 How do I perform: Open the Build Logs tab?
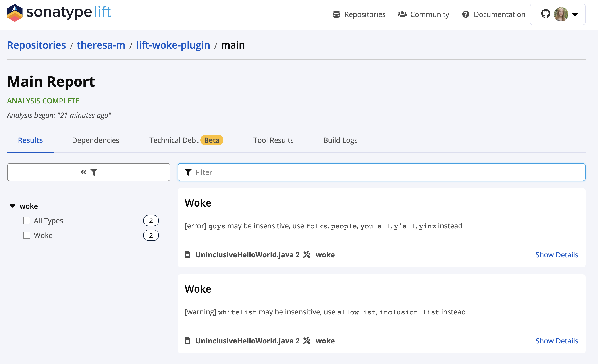click(x=341, y=140)
